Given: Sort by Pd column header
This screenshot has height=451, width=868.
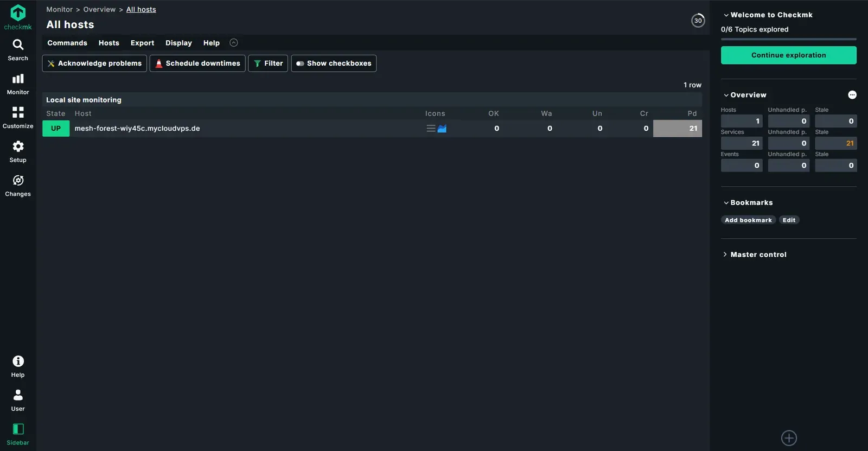Looking at the screenshot, I should (692, 113).
